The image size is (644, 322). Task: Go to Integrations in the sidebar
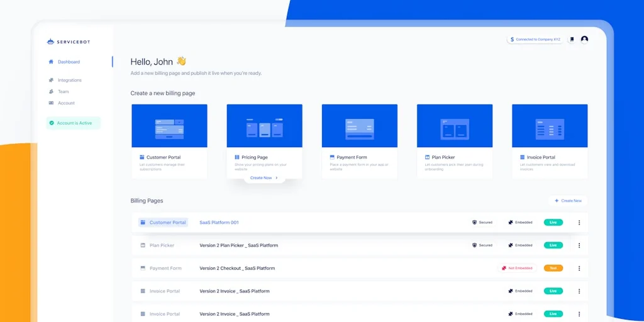tap(69, 80)
